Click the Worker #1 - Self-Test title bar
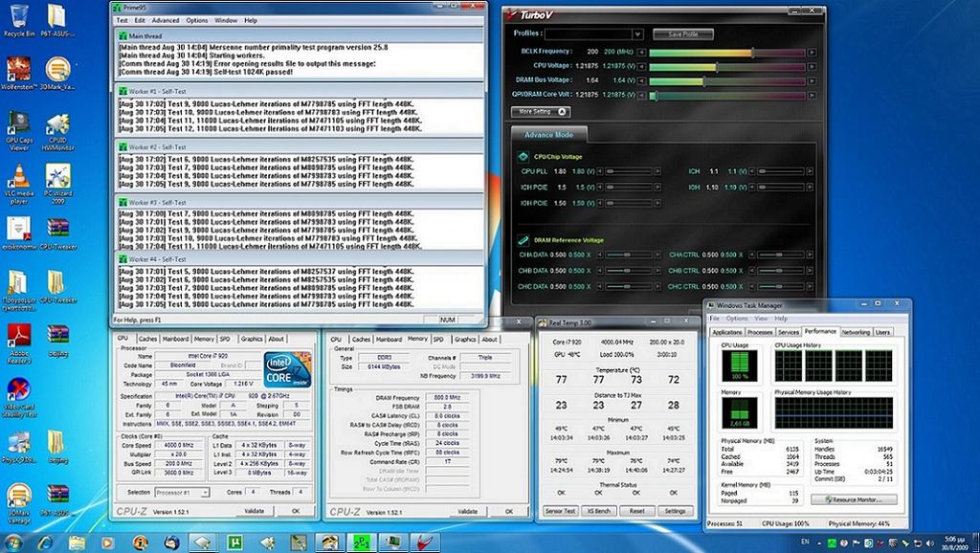 point(300,91)
